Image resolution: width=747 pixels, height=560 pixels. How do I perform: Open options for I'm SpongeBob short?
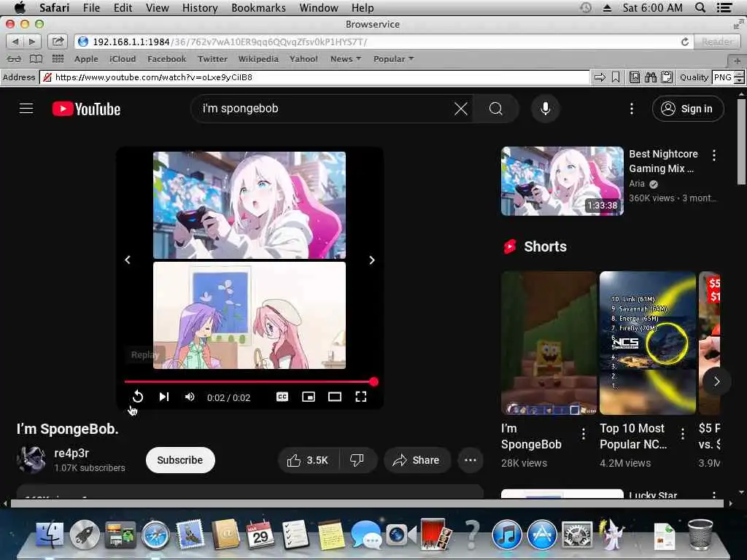pos(584,433)
